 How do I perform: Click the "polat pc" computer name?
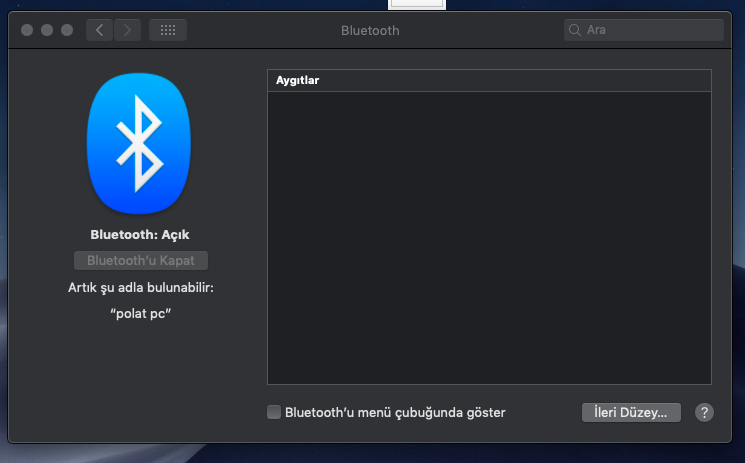pyautogui.click(x=140, y=312)
